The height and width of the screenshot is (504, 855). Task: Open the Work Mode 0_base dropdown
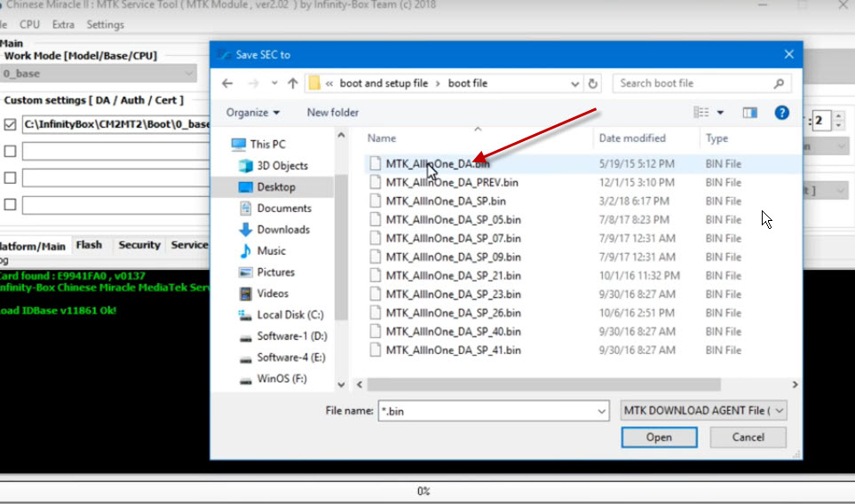coord(99,74)
